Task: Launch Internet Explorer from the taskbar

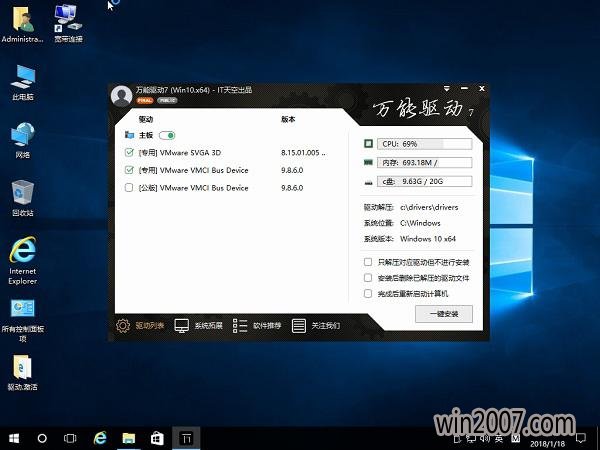Action: (100, 438)
